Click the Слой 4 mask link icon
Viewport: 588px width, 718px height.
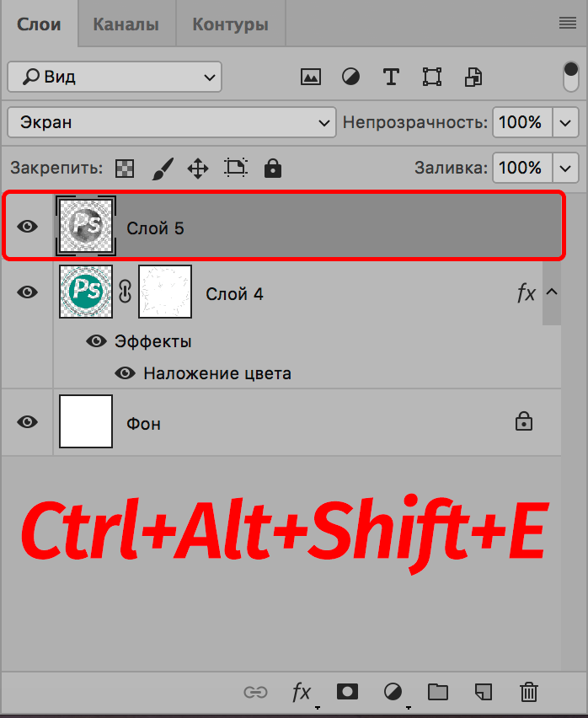pos(126,292)
